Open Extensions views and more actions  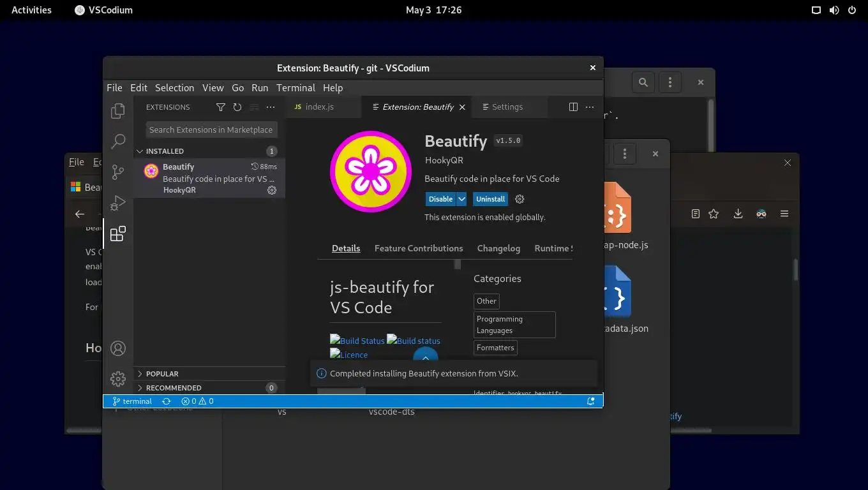click(x=271, y=107)
